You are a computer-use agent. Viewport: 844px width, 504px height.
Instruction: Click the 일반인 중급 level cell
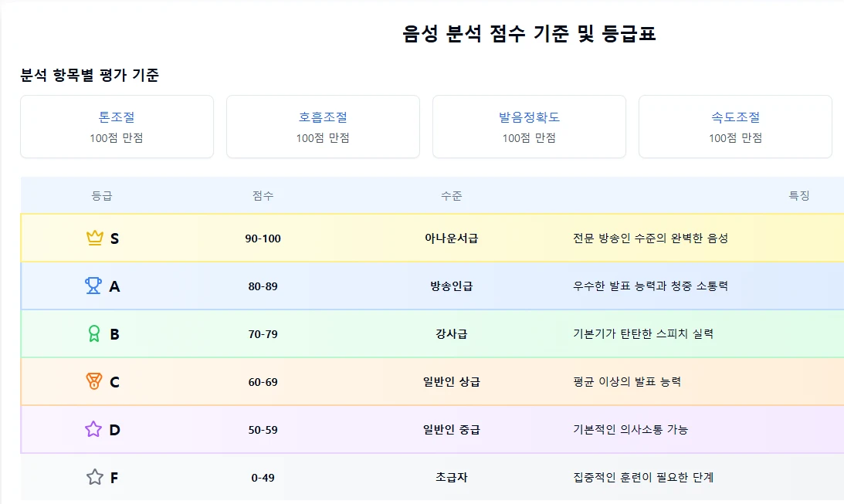pyautogui.click(x=452, y=430)
